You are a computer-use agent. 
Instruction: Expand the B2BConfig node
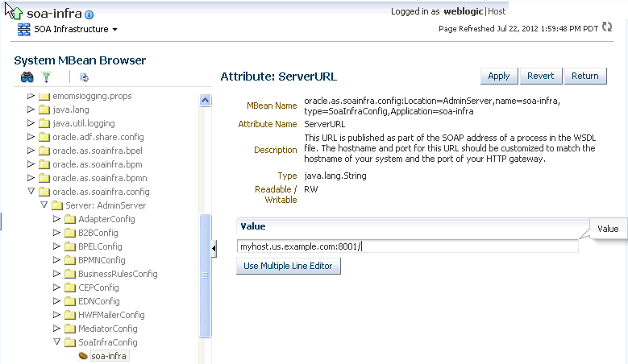tap(57, 232)
